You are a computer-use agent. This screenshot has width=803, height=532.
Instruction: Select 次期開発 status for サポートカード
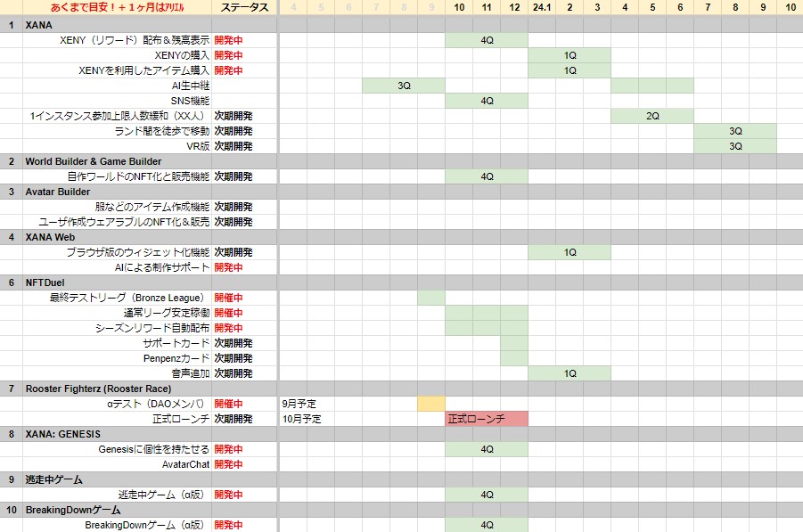point(234,343)
